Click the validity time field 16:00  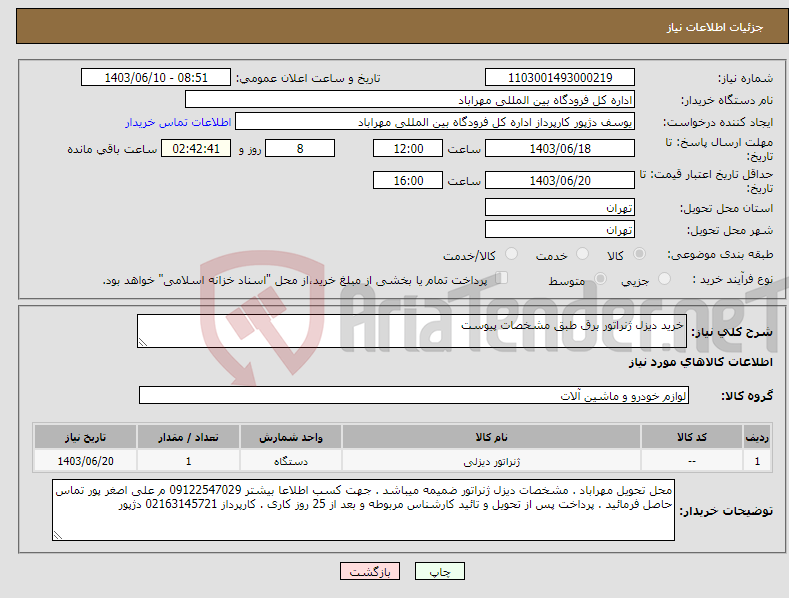(x=408, y=180)
